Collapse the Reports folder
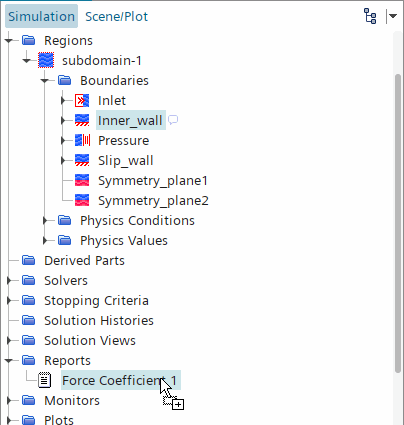404x425 pixels. point(9,360)
